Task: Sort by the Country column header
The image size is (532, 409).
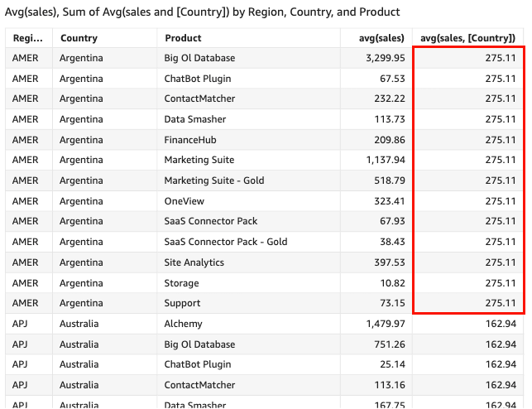Action: click(79, 38)
